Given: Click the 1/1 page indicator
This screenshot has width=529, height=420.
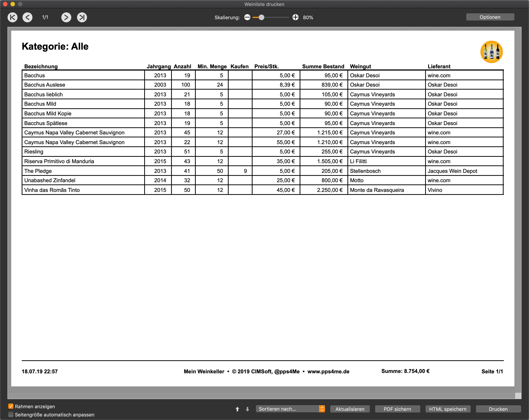Looking at the screenshot, I should point(45,17).
